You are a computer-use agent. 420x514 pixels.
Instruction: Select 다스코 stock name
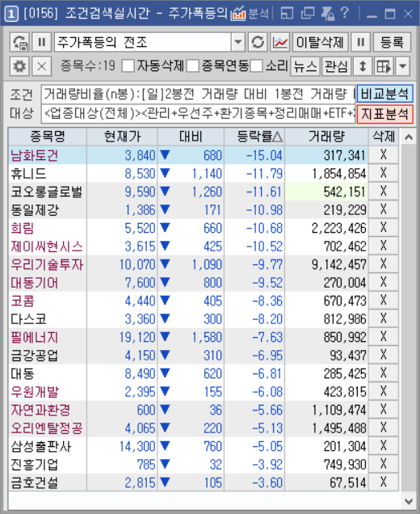(28, 319)
